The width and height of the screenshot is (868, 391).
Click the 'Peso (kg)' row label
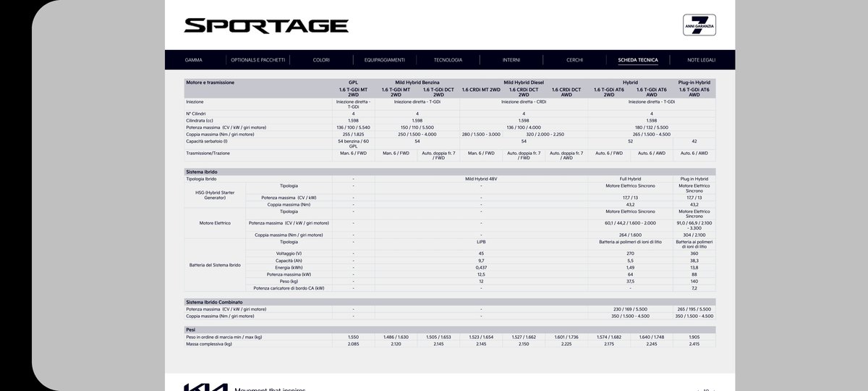coord(289,281)
